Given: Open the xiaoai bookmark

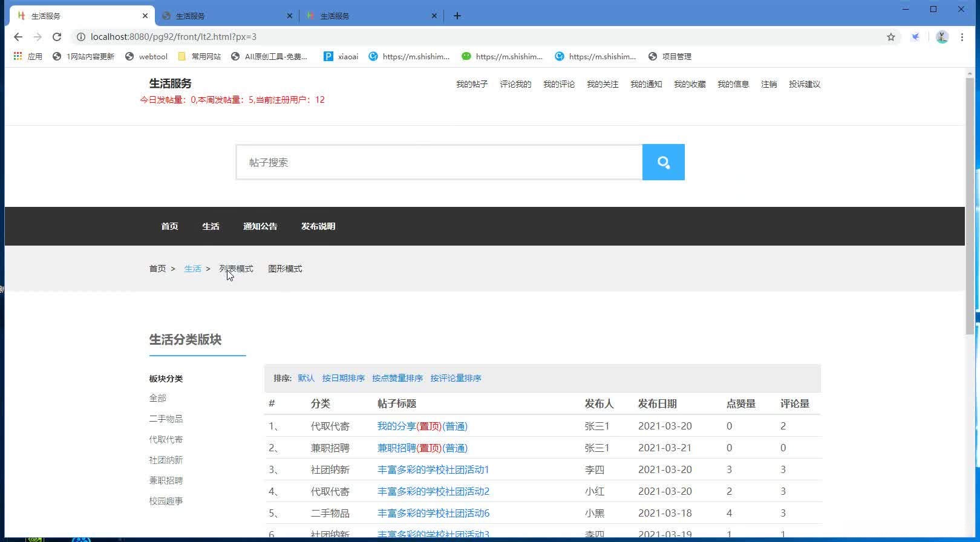Looking at the screenshot, I should 341,56.
